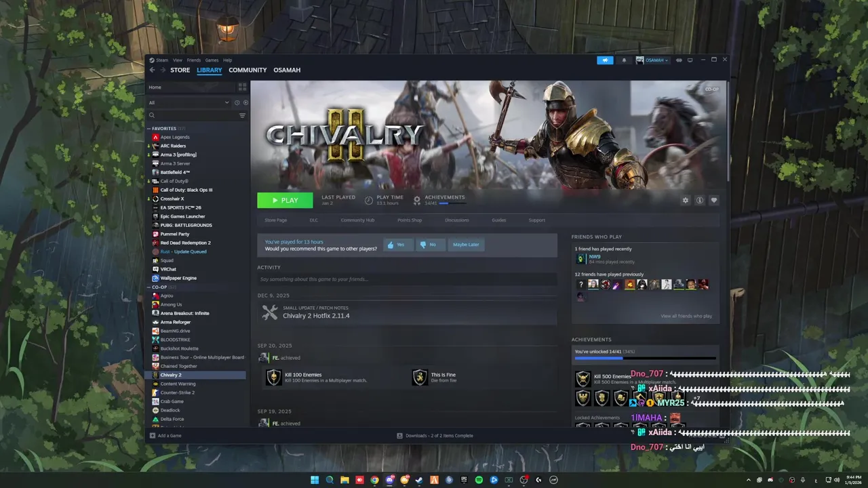Image resolution: width=868 pixels, height=488 pixels.
Task: Click the This Is Fine achievement
Action: pos(434,378)
